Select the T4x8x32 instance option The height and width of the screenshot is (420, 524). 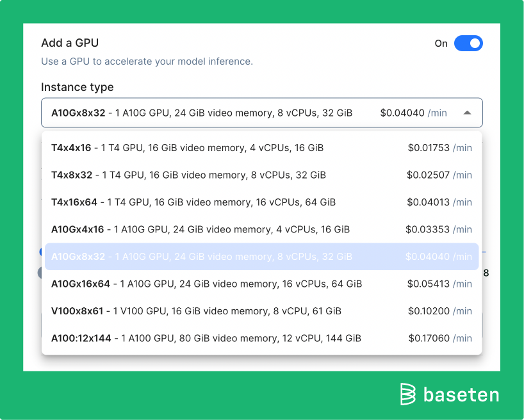coord(192,174)
